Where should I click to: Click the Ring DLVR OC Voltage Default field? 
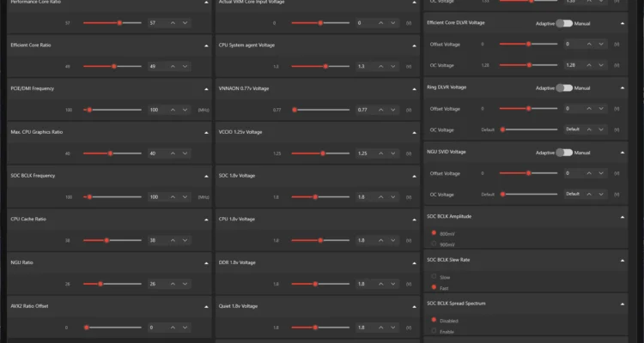coord(574,129)
